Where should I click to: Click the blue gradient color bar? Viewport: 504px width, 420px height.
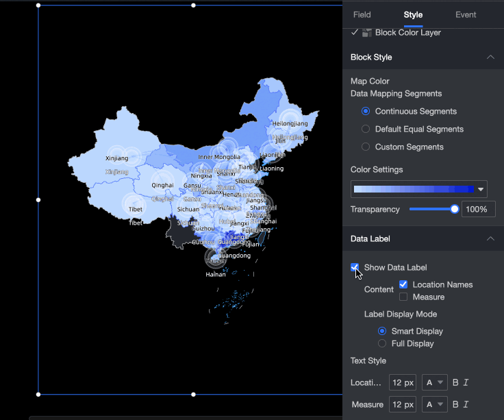414,189
